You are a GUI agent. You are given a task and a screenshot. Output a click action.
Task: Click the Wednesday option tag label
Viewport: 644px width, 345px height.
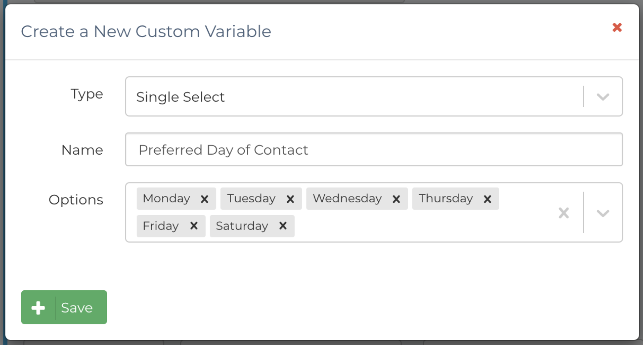pos(347,199)
